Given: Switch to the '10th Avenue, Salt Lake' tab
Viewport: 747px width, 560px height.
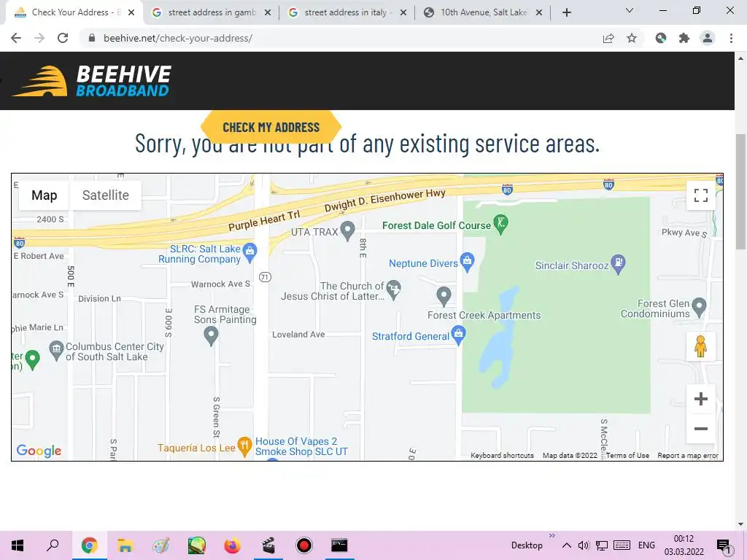Looking at the screenshot, I should [483, 12].
